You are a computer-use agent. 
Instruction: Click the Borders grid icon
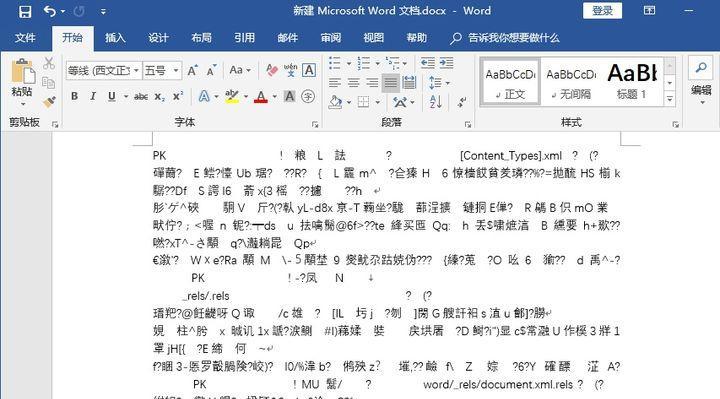pos(364,102)
